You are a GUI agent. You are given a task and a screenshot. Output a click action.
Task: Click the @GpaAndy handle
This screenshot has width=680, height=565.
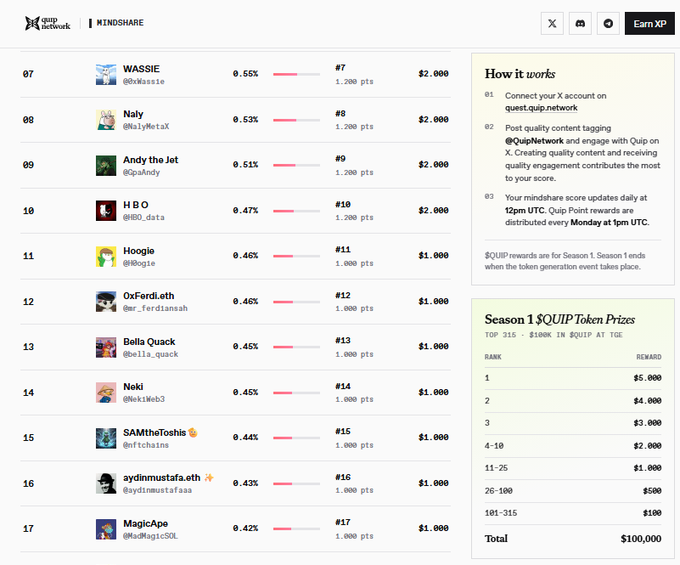pos(141,173)
